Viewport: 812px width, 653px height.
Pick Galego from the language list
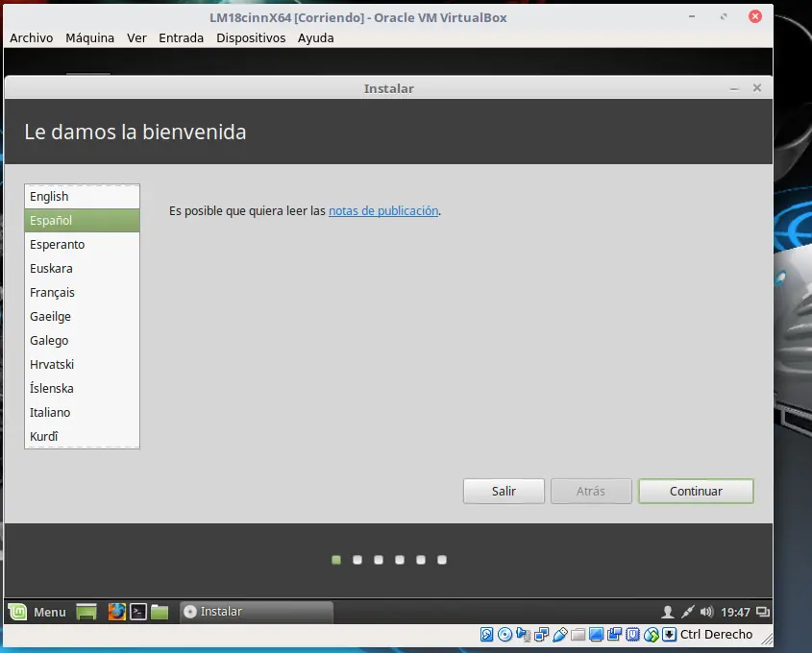click(x=82, y=341)
